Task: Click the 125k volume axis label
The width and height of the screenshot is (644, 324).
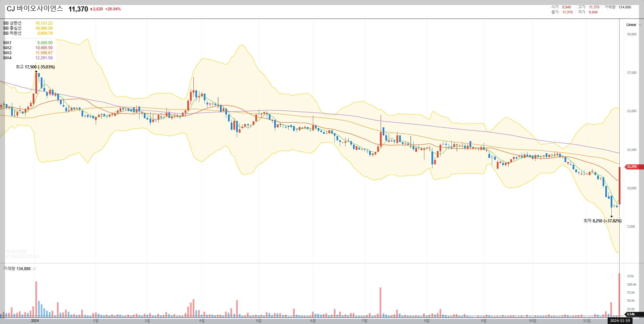Action: tap(630, 276)
